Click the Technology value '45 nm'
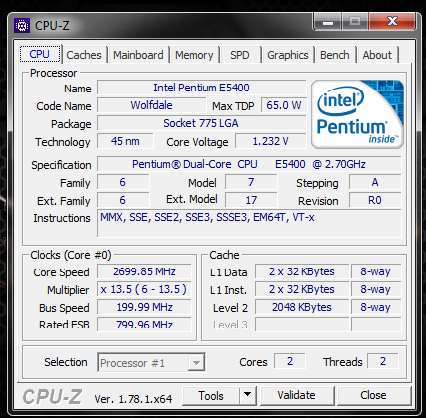The image size is (426, 418). pos(125,141)
